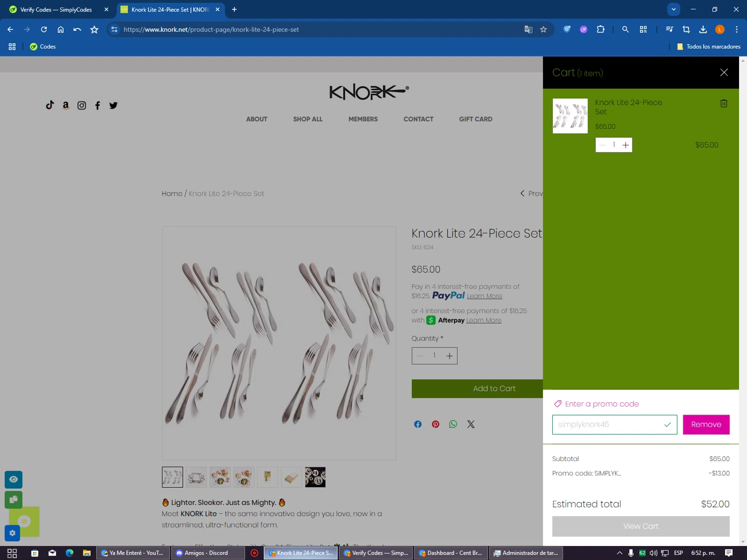Screen dimensions: 747x560
Task: Open browser downloads icon
Action: pyautogui.click(x=703, y=29)
